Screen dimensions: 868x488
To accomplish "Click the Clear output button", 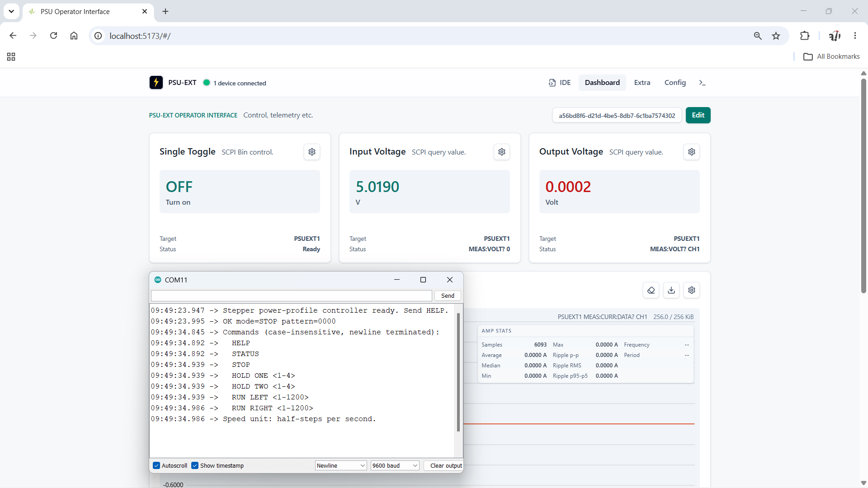I will (446, 465).
